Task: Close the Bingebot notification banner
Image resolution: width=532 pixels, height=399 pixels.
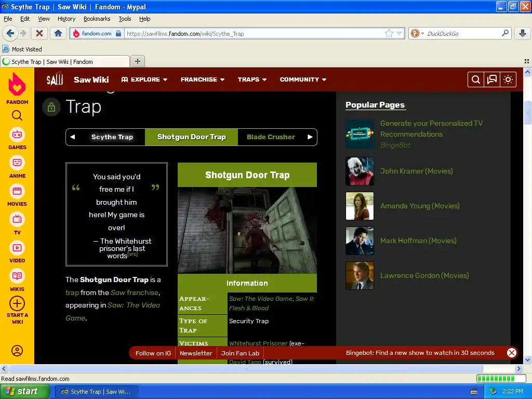Action: [511, 353]
